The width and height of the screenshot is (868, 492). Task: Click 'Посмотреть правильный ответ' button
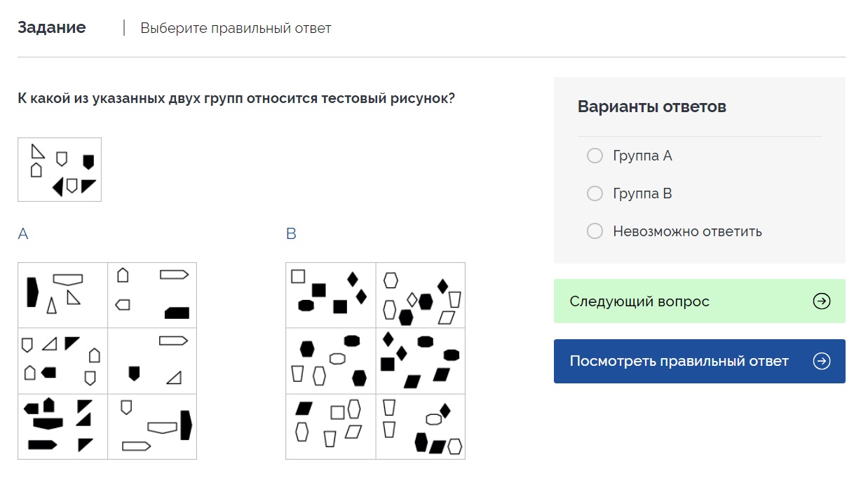[698, 361]
